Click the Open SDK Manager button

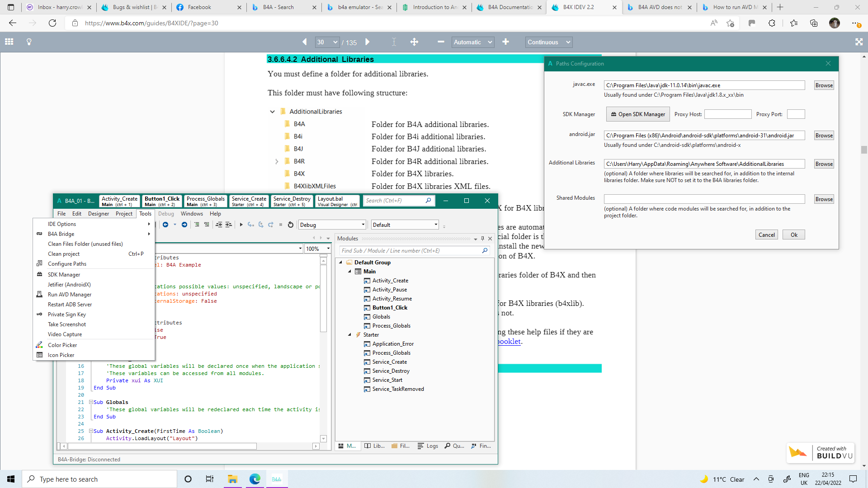click(x=637, y=114)
